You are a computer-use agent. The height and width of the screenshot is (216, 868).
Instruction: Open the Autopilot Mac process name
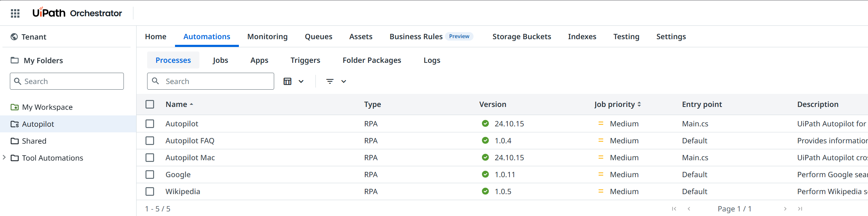[190, 157]
